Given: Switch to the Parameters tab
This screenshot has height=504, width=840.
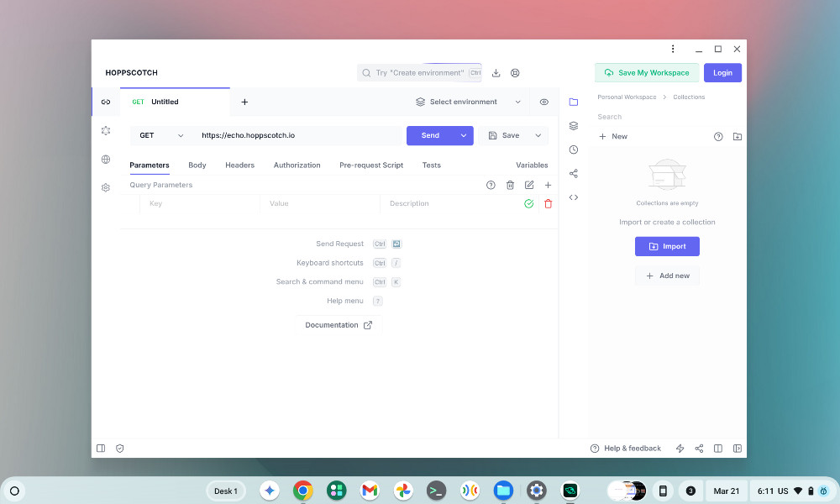Looking at the screenshot, I should 150,165.
